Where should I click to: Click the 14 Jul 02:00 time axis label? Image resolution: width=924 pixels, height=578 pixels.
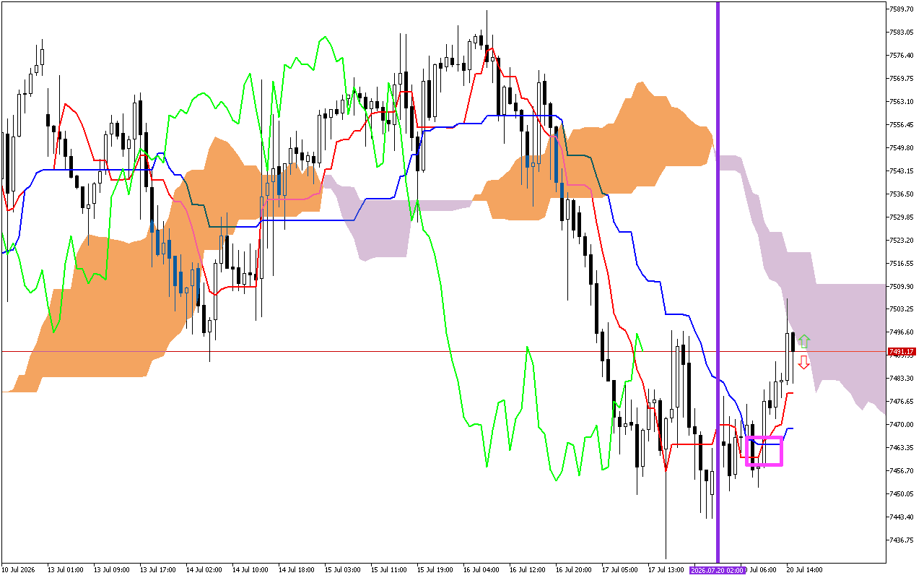[204, 570]
